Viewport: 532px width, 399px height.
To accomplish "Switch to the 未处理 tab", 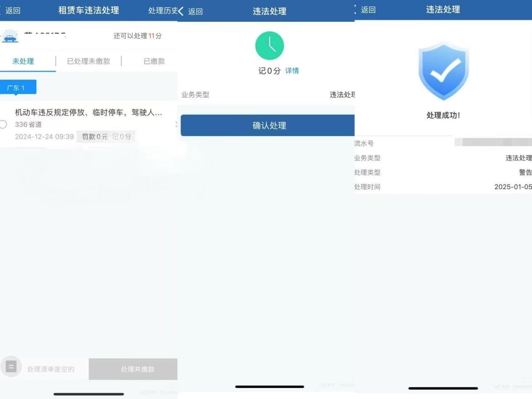I will tap(23, 61).
